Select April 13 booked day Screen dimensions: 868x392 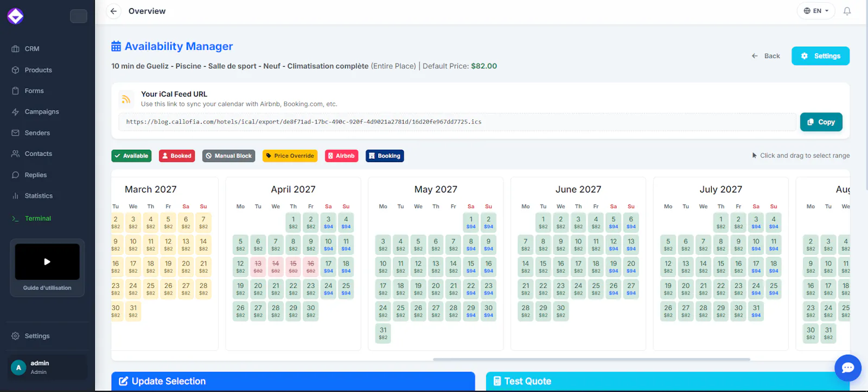click(258, 267)
